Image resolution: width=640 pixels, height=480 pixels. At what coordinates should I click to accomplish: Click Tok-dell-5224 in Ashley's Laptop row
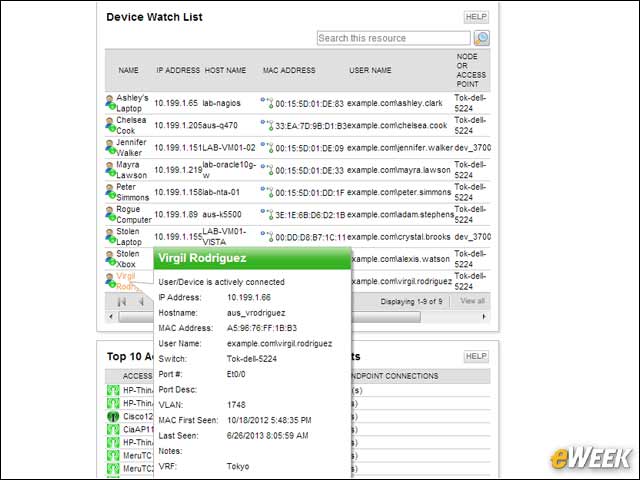(470, 103)
